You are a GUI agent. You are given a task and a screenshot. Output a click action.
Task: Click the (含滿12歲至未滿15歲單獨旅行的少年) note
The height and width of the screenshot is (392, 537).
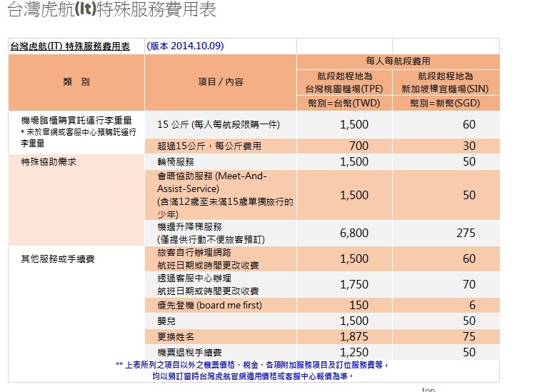point(225,208)
